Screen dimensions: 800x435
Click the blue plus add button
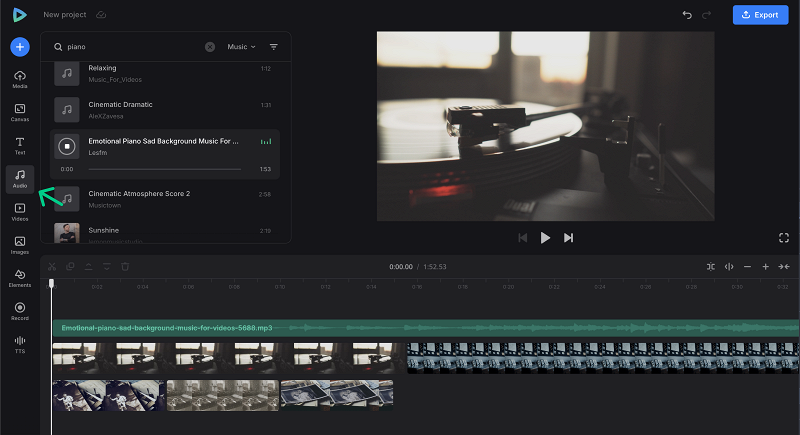click(20, 47)
